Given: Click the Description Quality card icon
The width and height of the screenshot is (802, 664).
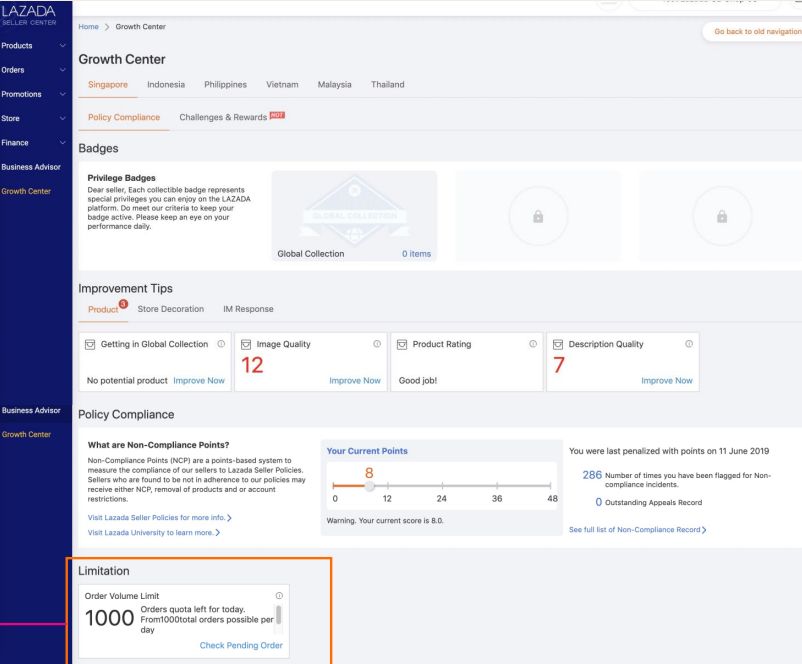Looking at the screenshot, I should click(x=558, y=344).
